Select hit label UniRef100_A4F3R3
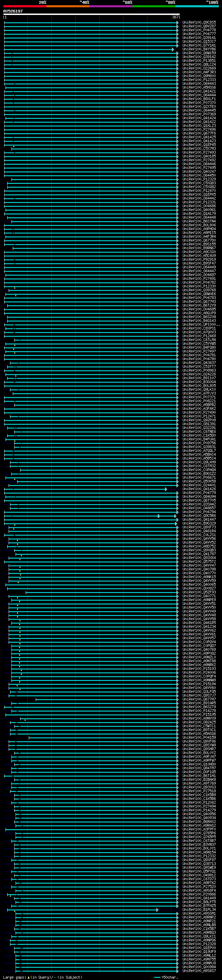222x980 pixels. pyautogui.click(x=199, y=72)
